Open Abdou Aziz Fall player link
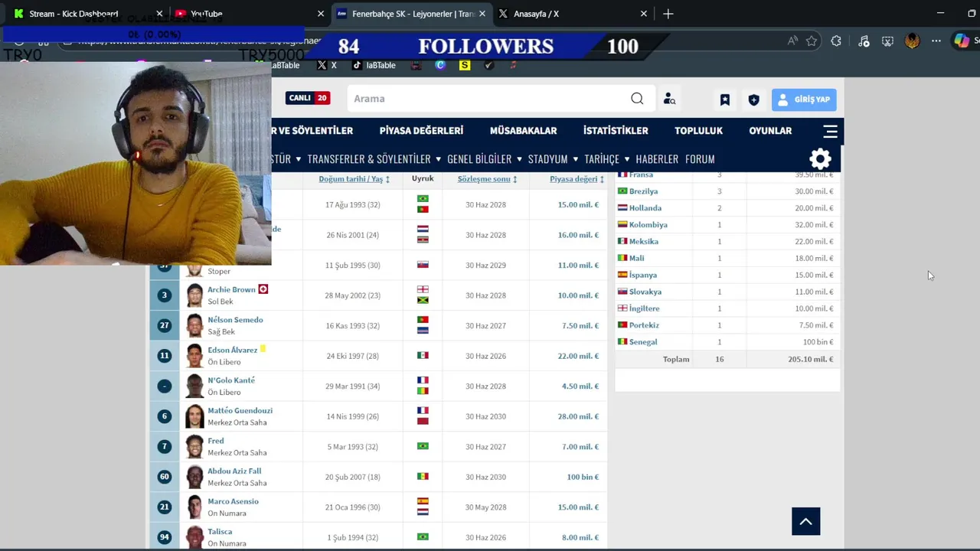 coord(234,471)
